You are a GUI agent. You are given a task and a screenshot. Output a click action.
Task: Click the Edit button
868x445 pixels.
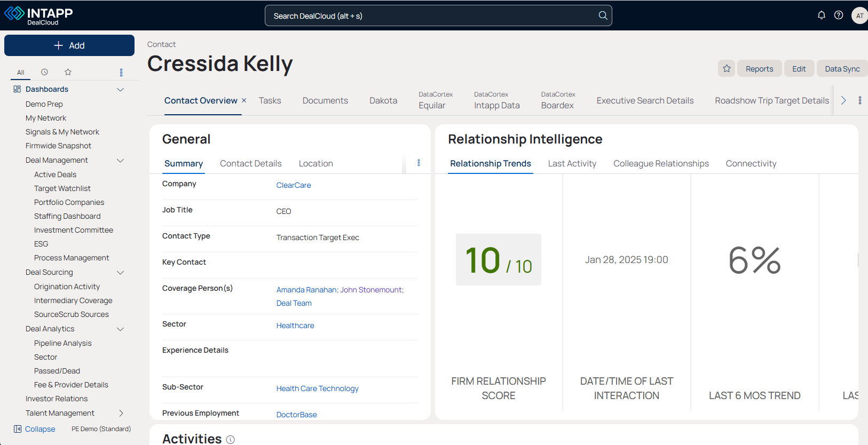pyautogui.click(x=799, y=69)
